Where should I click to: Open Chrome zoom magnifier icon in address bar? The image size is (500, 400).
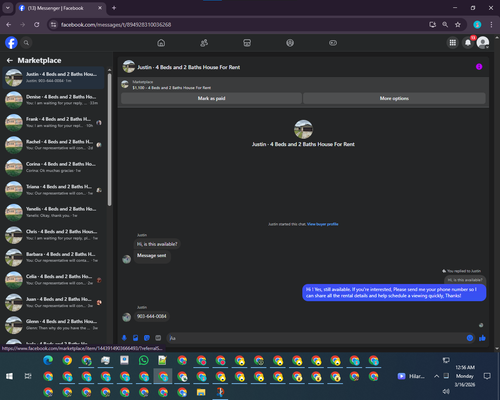[x=445, y=25]
